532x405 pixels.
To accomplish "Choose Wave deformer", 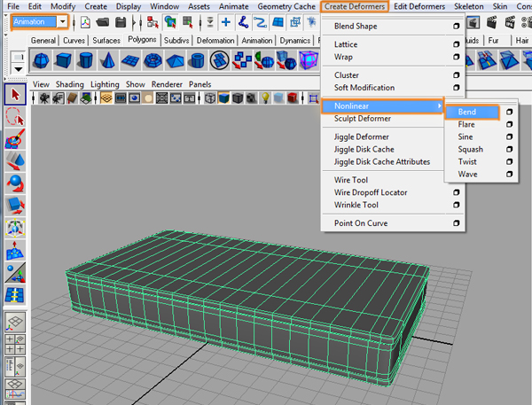I will pyautogui.click(x=467, y=174).
